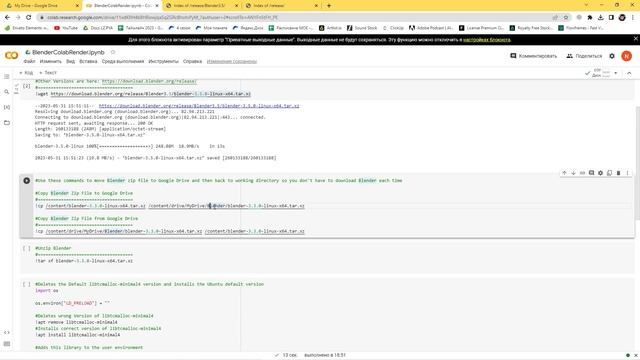Open the Инструменты menu
This screenshot has width=640, height=360.
coord(163,61)
